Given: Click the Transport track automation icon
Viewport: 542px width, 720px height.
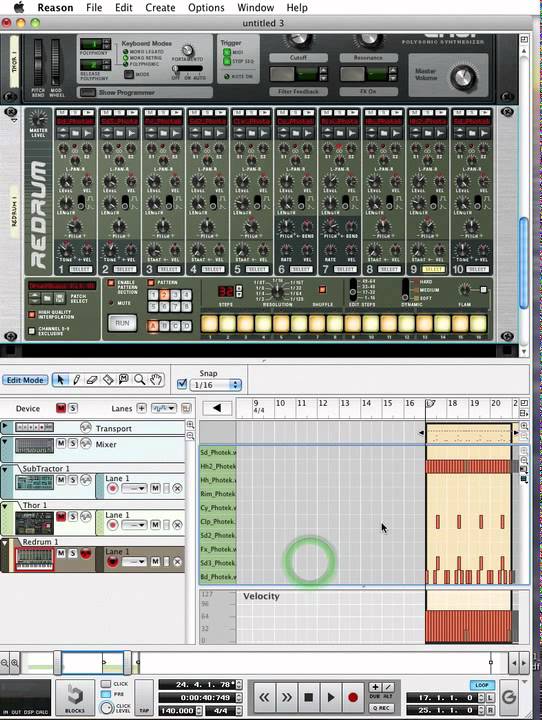Looking at the screenshot, I should (x=85, y=428).
